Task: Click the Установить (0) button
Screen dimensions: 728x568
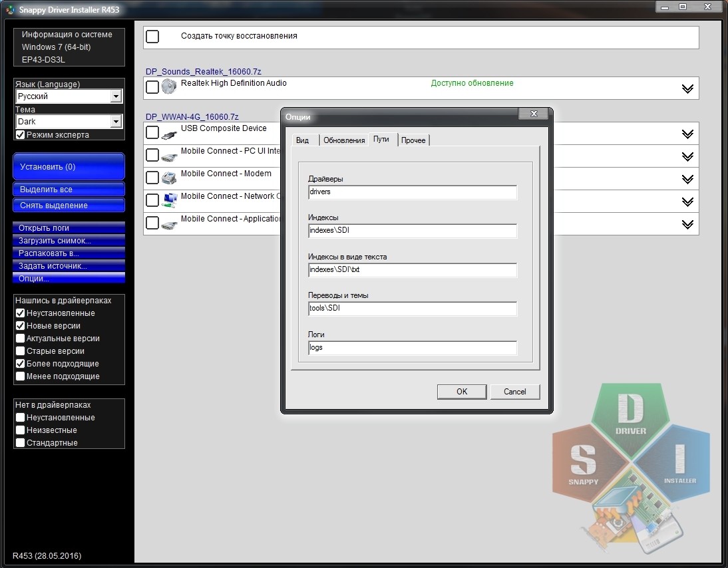Action: click(x=69, y=166)
